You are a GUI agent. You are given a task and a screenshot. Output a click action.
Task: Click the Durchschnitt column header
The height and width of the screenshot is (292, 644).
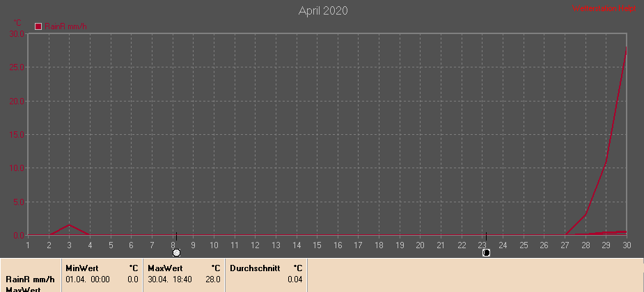tap(255, 268)
